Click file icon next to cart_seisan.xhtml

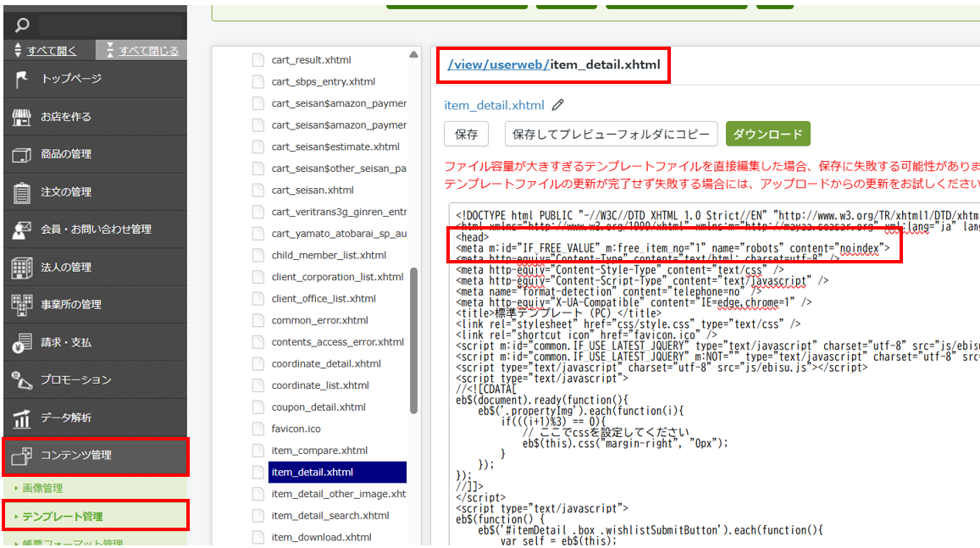click(x=257, y=190)
